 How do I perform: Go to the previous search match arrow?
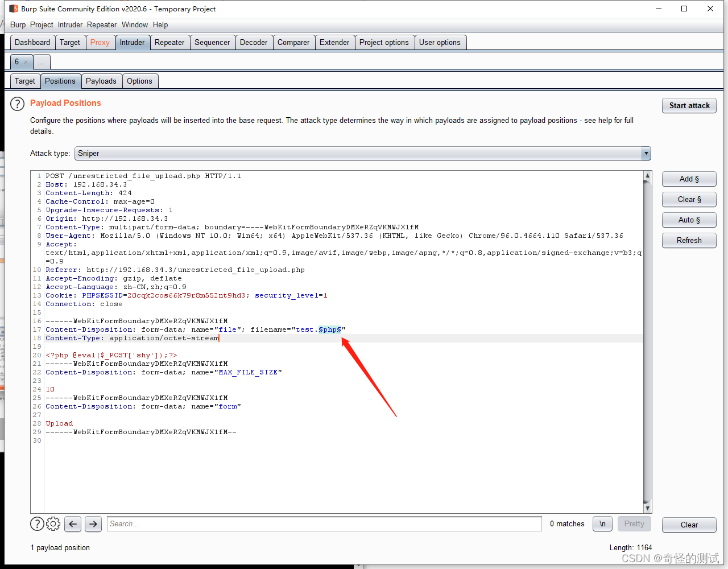[73, 524]
